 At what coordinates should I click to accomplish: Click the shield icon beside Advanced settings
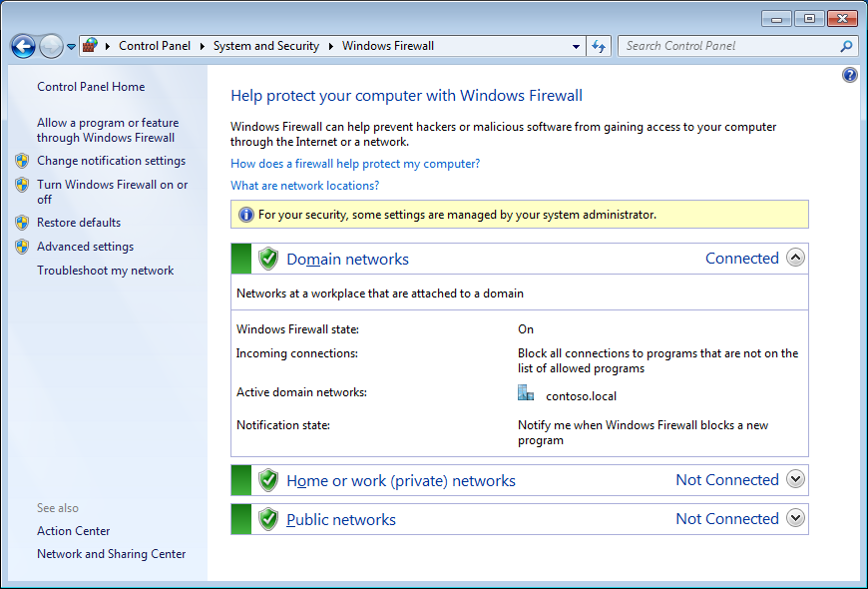pos(22,247)
